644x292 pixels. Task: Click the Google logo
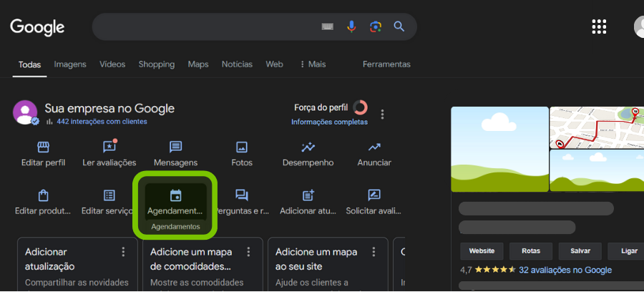(37, 27)
